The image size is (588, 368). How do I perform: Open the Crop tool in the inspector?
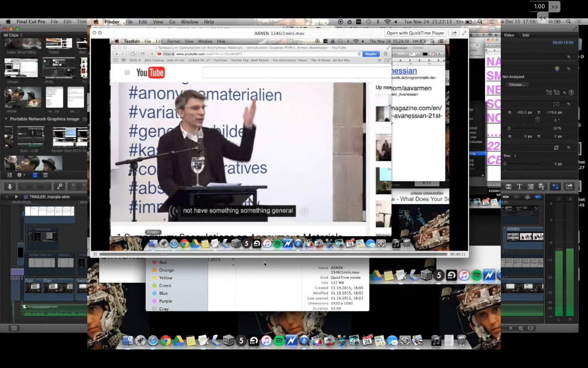pyautogui.click(x=556, y=148)
